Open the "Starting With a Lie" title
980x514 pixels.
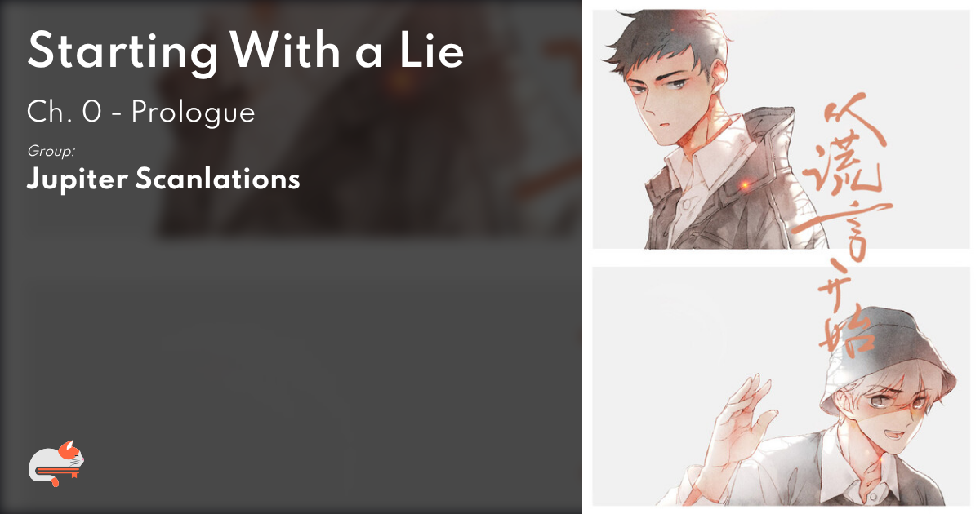246,51
